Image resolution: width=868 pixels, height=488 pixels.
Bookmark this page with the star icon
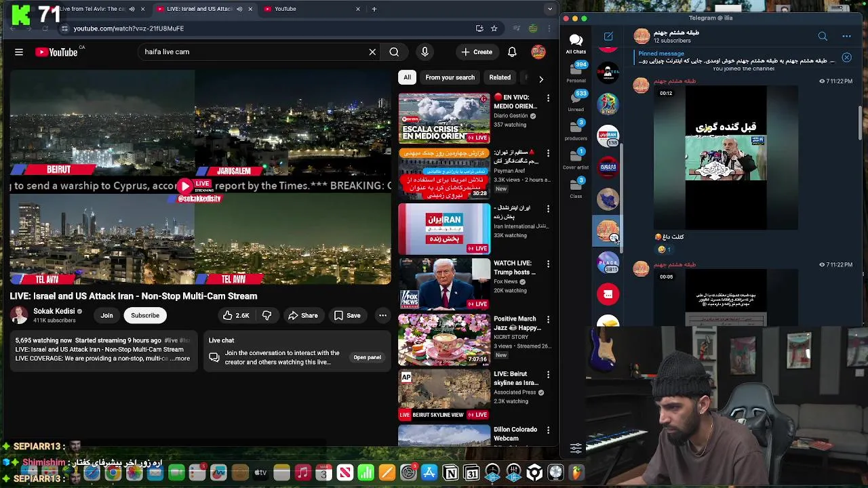click(x=494, y=28)
